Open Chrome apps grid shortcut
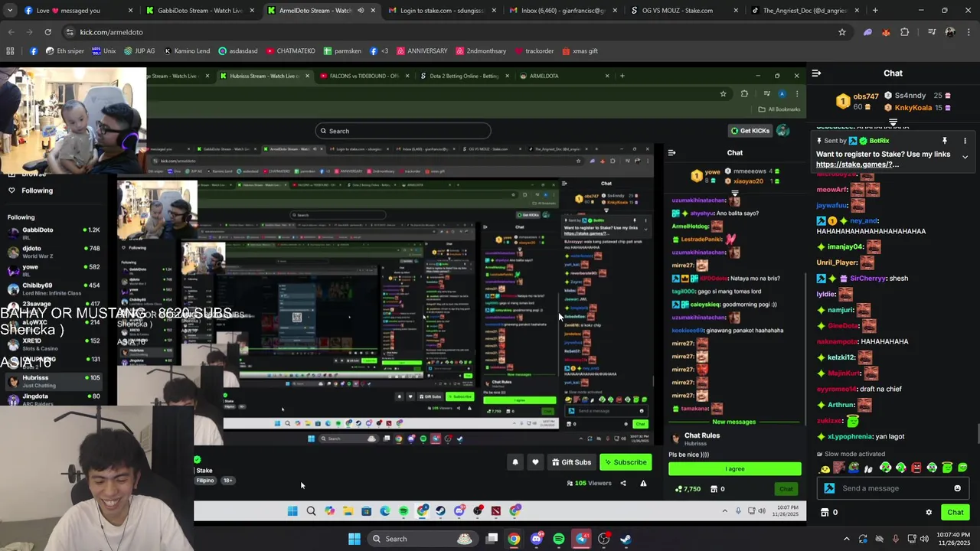The image size is (980, 551). pyautogui.click(x=10, y=51)
